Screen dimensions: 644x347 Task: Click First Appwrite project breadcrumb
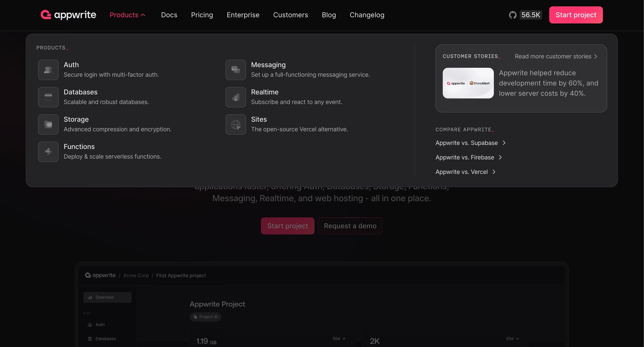coord(181,275)
